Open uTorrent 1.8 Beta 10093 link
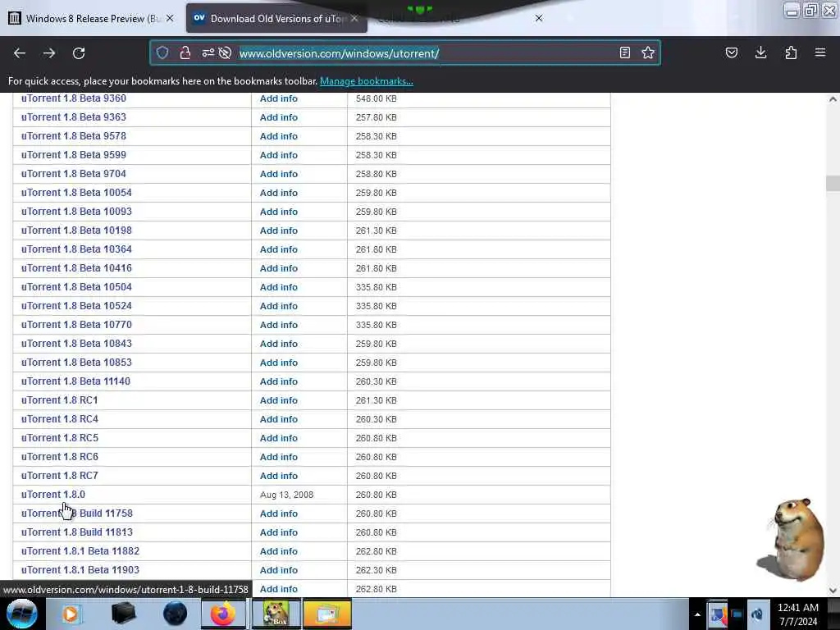The height and width of the screenshot is (630, 840). [x=76, y=212]
